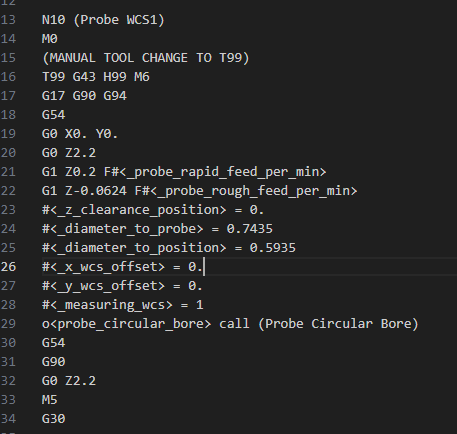Screen dimensions: 457x434
Task: Click line number 13 in the gutter
Action: point(8,20)
